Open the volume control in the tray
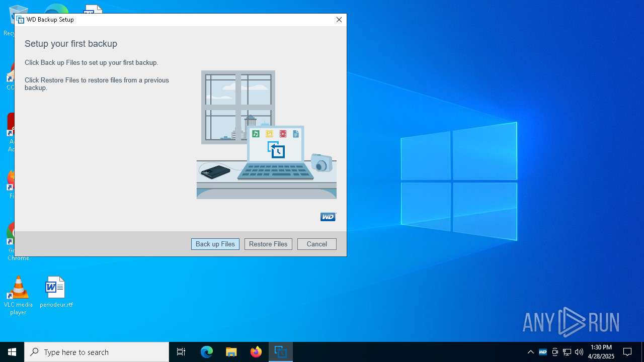 click(579, 352)
